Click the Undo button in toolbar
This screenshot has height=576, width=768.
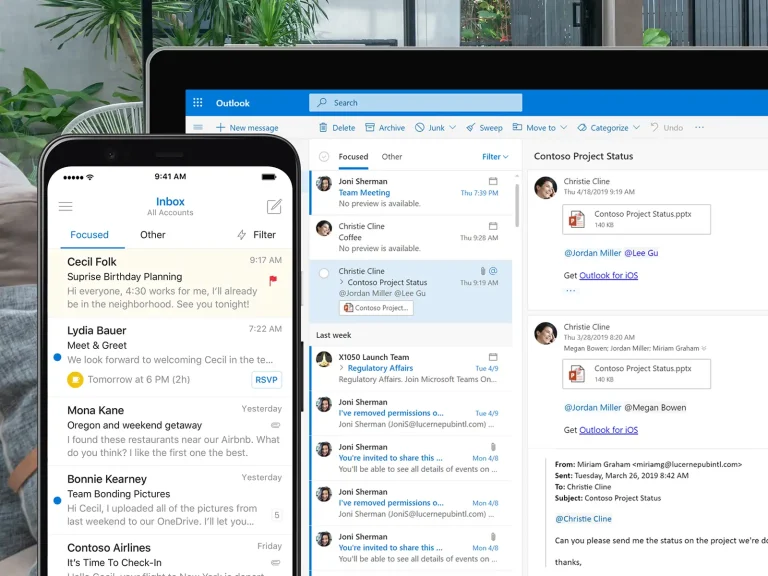tap(667, 128)
